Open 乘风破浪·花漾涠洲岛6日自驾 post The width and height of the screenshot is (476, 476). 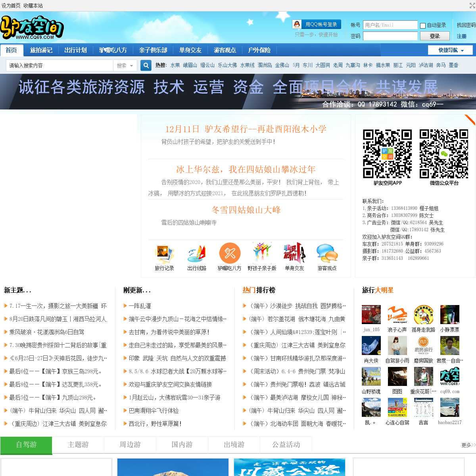coord(47,332)
